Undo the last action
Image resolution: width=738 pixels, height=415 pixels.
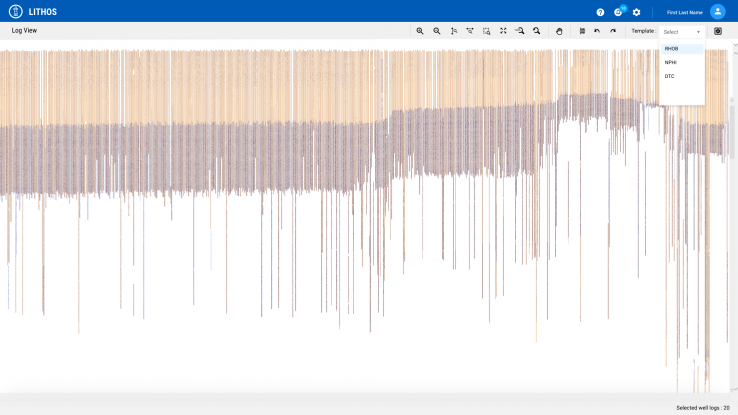[x=597, y=31]
